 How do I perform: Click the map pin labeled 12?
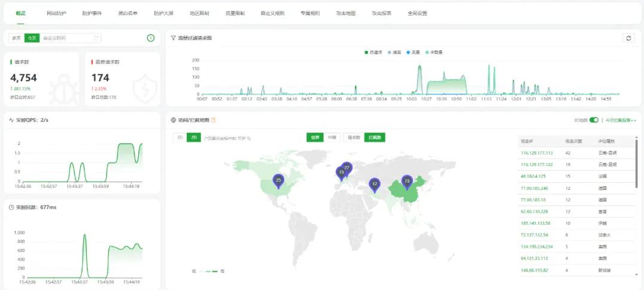click(374, 185)
